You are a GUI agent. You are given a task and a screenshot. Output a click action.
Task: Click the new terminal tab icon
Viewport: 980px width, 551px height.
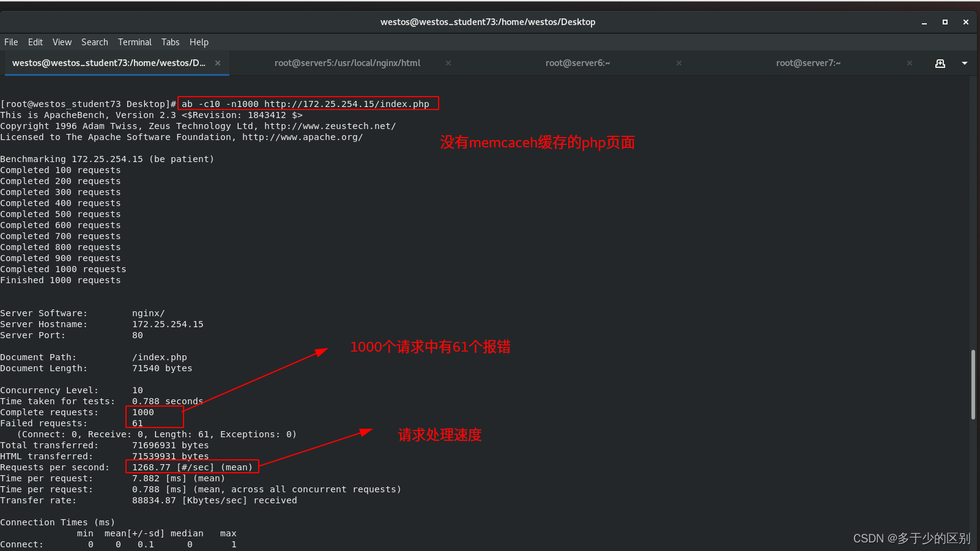(x=940, y=63)
